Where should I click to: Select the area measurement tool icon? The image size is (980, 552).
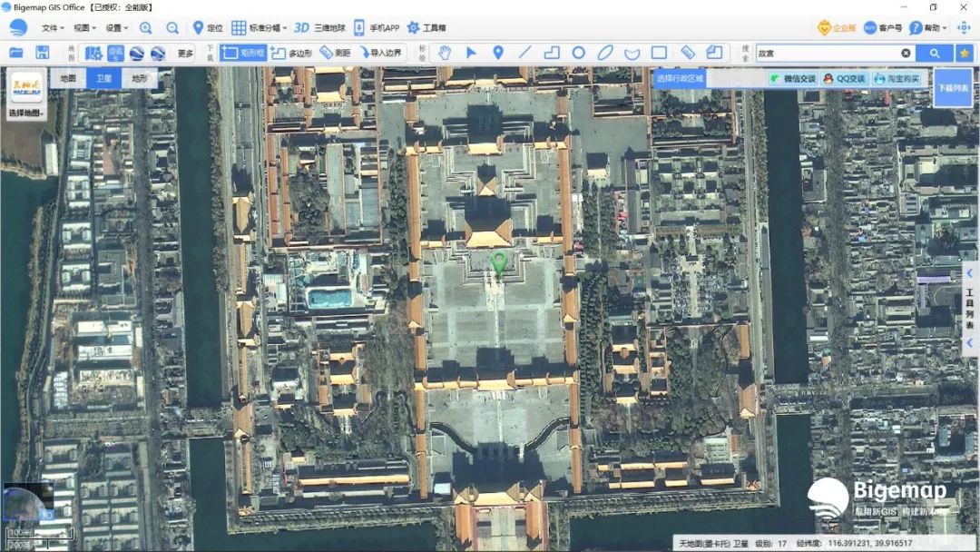[714, 53]
